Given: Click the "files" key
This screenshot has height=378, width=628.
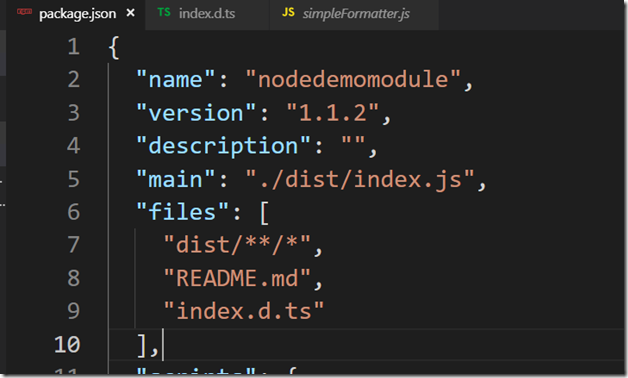Looking at the screenshot, I should 182,212.
